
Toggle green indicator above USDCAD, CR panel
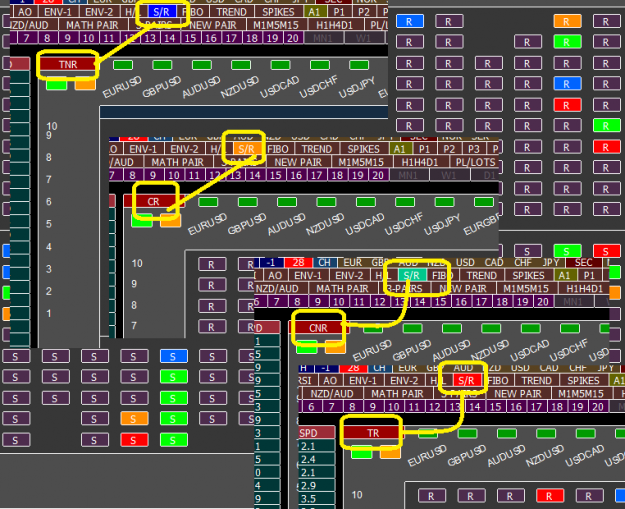coord(366,202)
